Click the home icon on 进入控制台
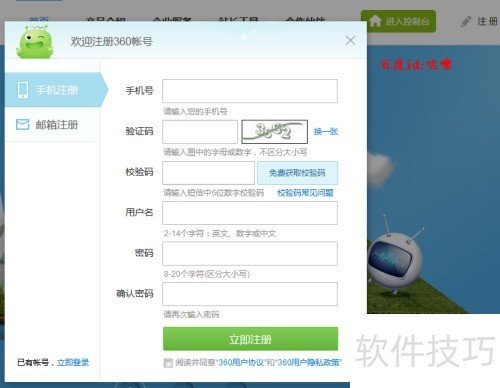Screen dimensions: 500x388 (x=375, y=21)
